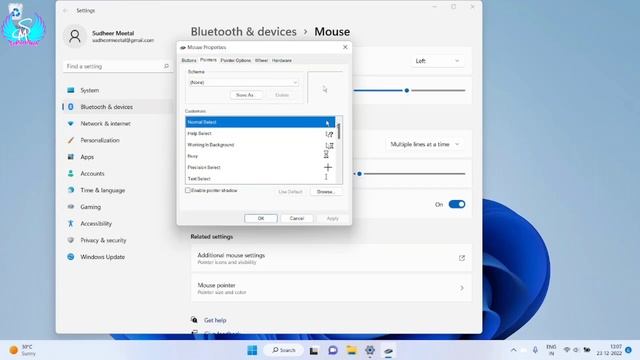Open primary mouse button Left dropdown

click(437, 61)
